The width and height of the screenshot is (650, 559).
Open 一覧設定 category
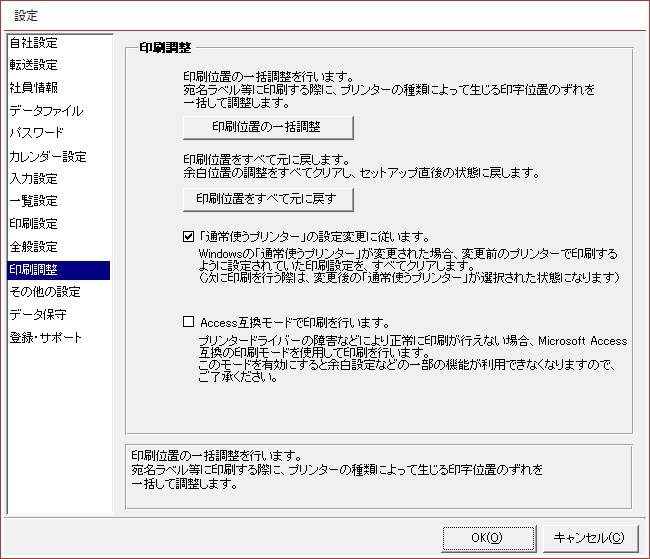click(34, 201)
